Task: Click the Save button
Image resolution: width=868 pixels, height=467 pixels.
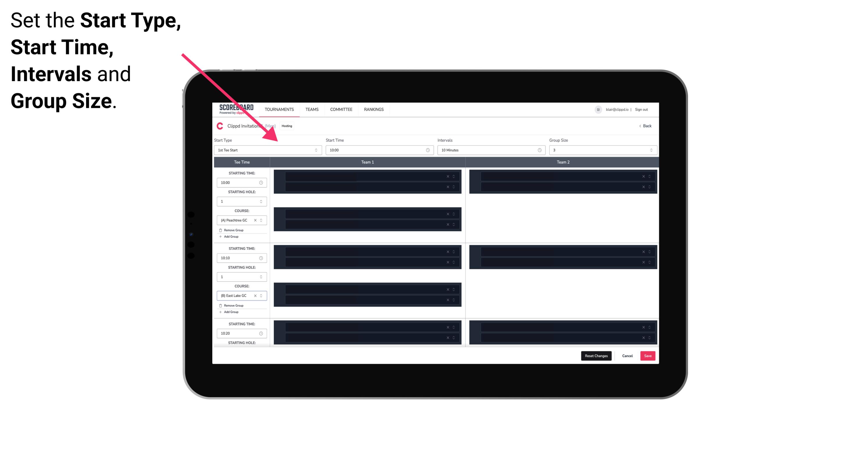Action: (x=648, y=355)
